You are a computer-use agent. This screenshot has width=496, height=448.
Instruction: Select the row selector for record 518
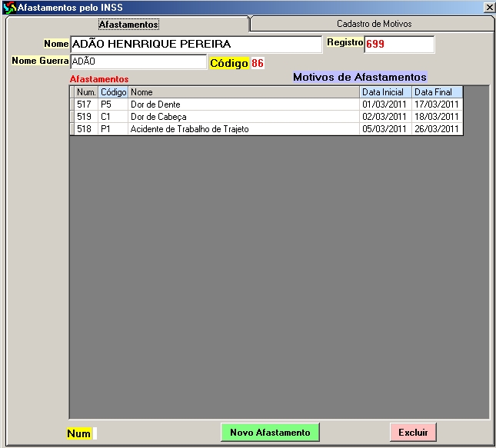72,129
